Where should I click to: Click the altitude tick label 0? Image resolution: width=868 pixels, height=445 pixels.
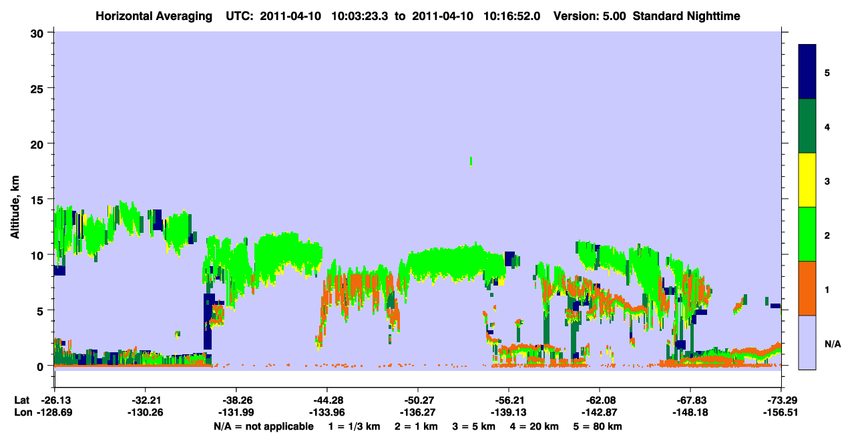[x=42, y=366]
